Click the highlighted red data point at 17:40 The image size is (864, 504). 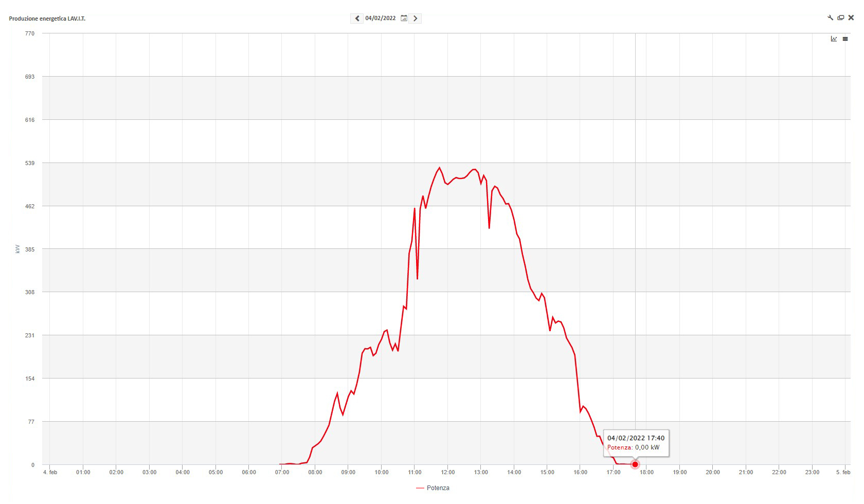click(635, 464)
